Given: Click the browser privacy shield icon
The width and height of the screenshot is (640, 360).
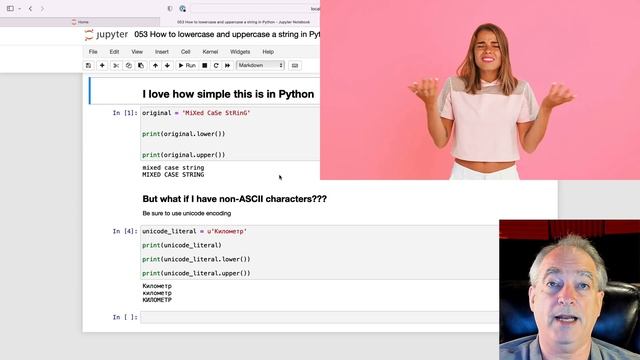Looking at the screenshot, I should point(170,9).
